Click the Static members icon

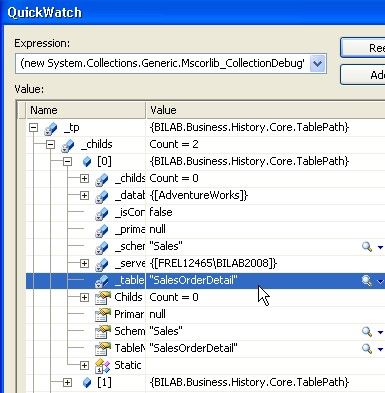tap(102, 366)
